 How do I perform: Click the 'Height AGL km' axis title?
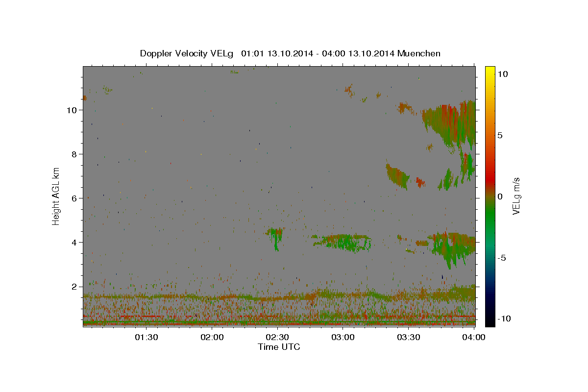[x=56, y=196]
